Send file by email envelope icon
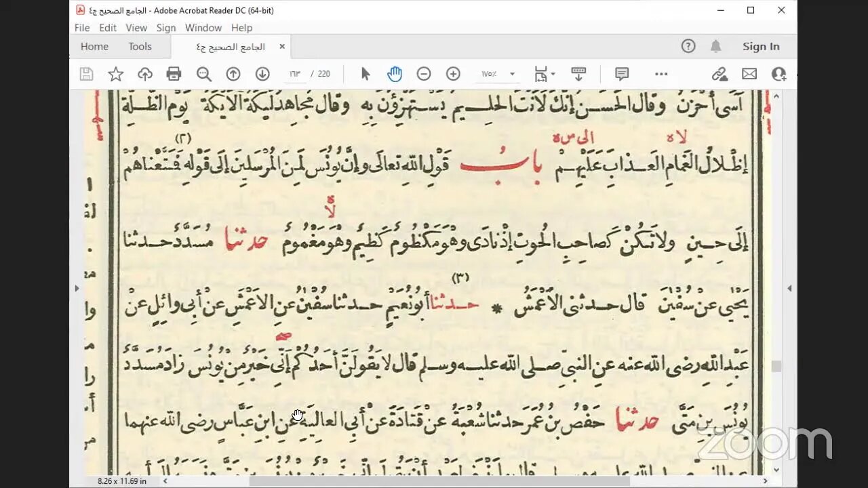The image size is (868, 488). pyautogui.click(x=749, y=74)
